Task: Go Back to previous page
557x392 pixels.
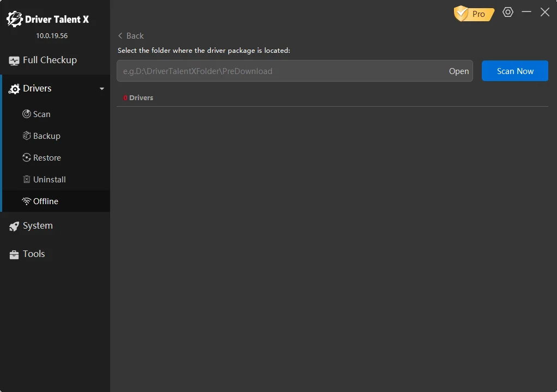Action: click(131, 36)
